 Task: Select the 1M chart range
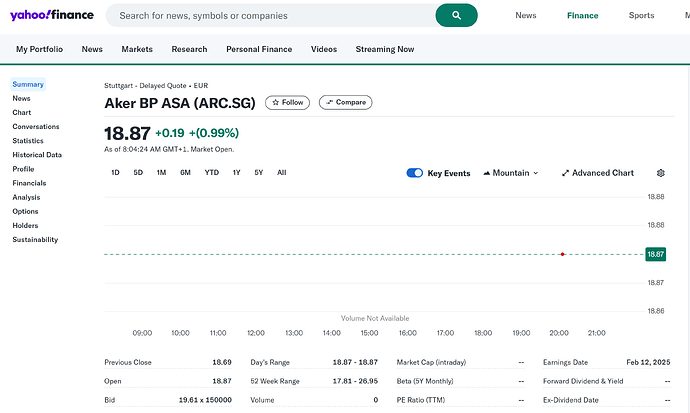[x=161, y=172]
